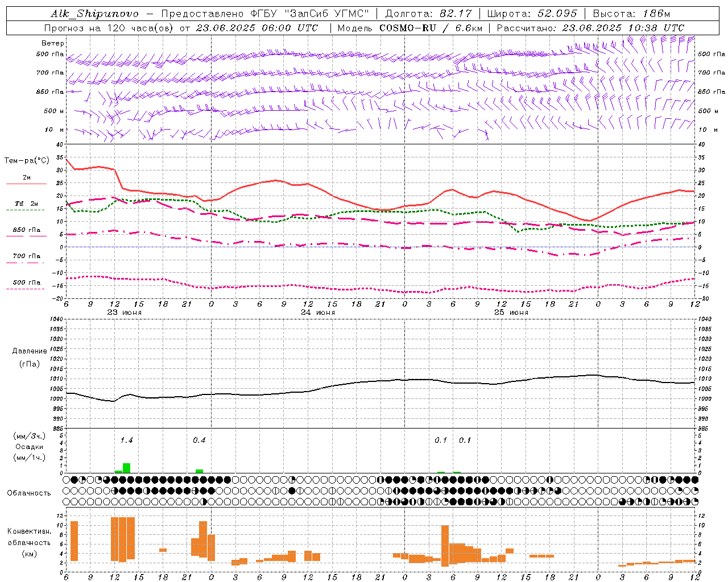Select the 850 гПа temperature legend entry
Viewport: 728px width, 582px height.
click(x=27, y=230)
